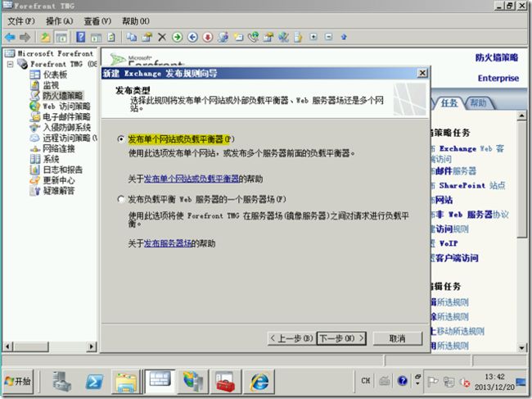Click task pane scrollbar down arrow
This screenshot has width=532, height=399.
[521, 347]
